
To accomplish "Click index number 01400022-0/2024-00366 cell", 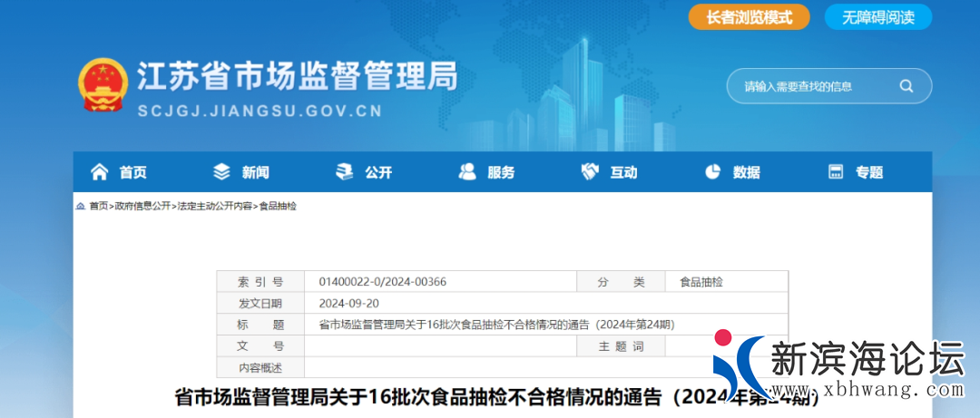I will click(x=383, y=282).
